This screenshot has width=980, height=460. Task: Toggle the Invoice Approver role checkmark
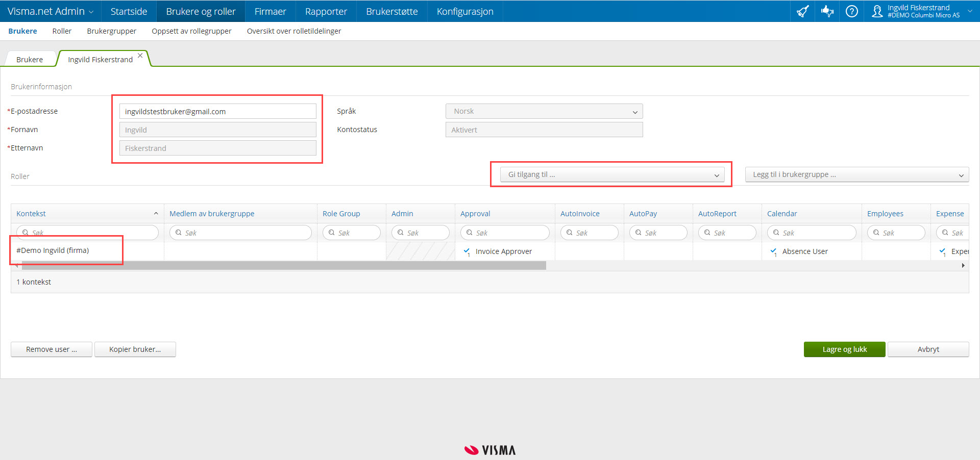tap(467, 251)
